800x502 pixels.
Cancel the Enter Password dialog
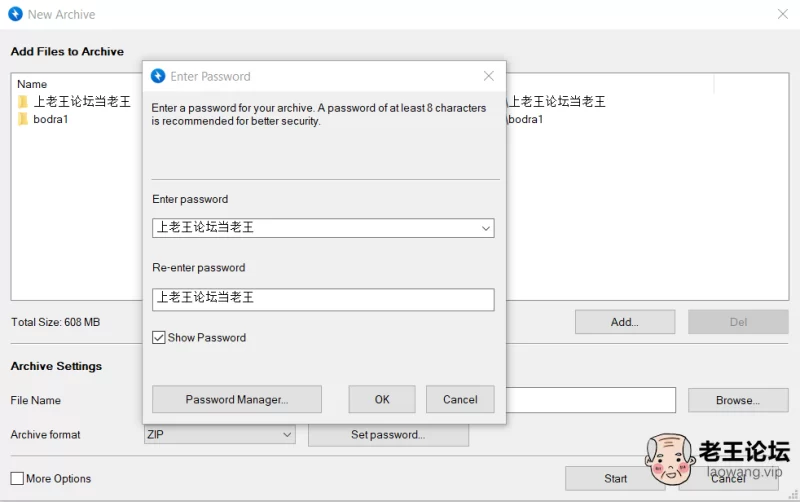click(460, 399)
